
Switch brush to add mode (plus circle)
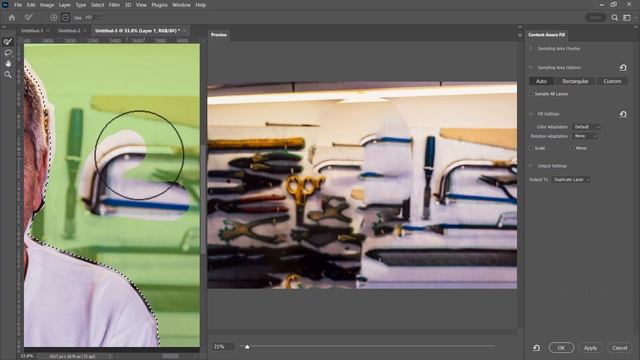(53, 18)
